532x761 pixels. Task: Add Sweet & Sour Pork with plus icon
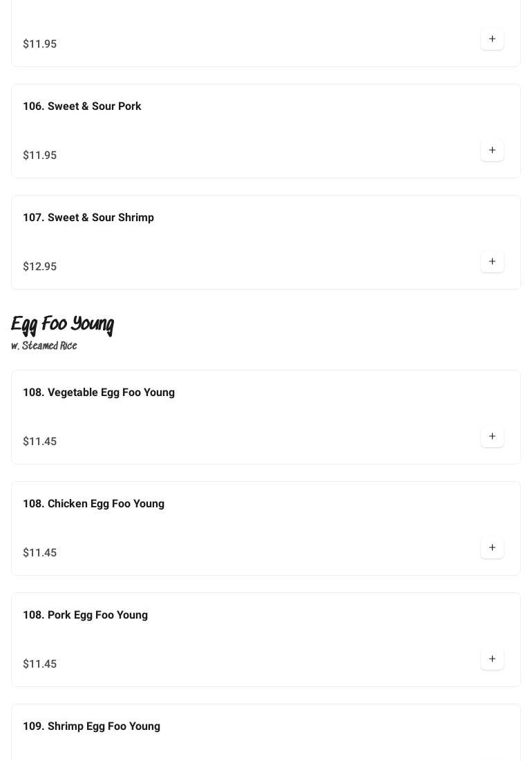pos(492,151)
